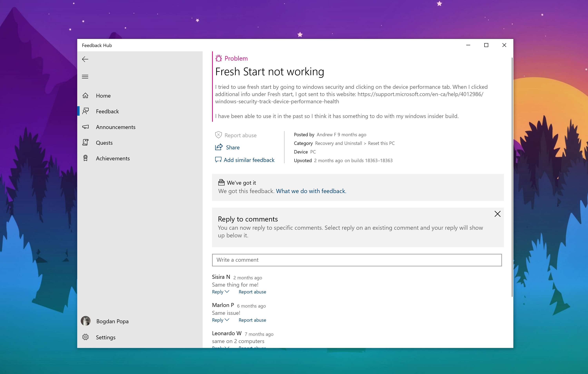Click the Announcements megaphone icon
This screenshot has width=588, height=374.
85,127
